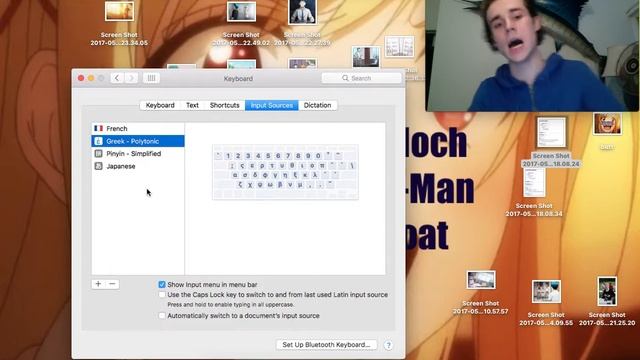The width and height of the screenshot is (640, 360).
Task: Open help with the question mark button
Action: pos(388,345)
